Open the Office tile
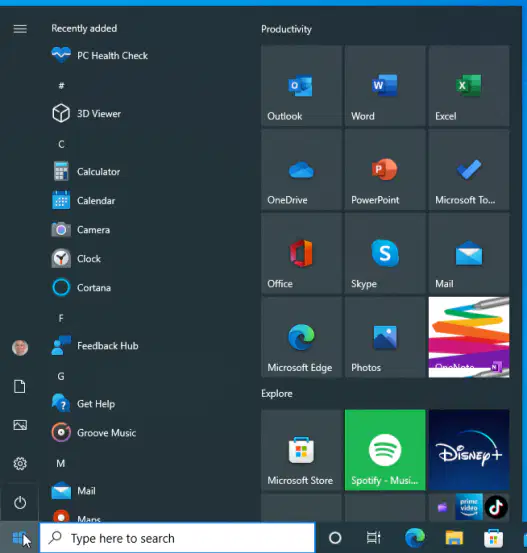This screenshot has width=527, height=553. click(301, 253)
